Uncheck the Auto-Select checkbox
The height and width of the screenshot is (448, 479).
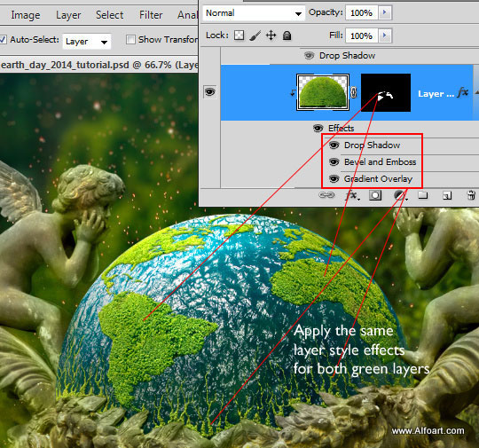pyautogui.click(x=3, y=40)
